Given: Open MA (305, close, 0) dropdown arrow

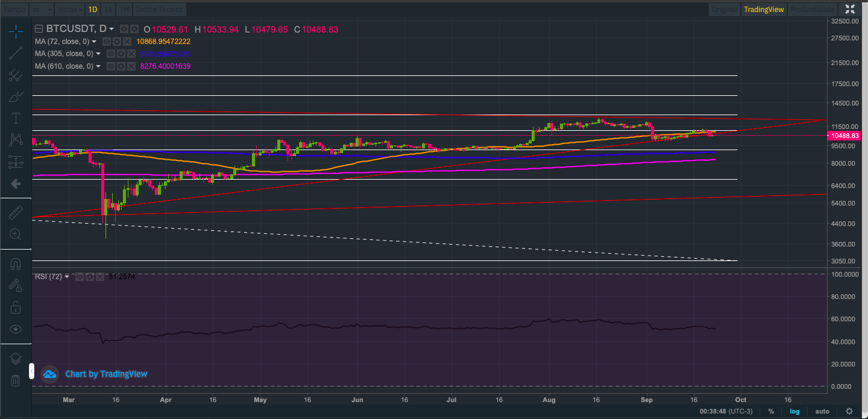Looking at the screenshot, I should [98, 54].
